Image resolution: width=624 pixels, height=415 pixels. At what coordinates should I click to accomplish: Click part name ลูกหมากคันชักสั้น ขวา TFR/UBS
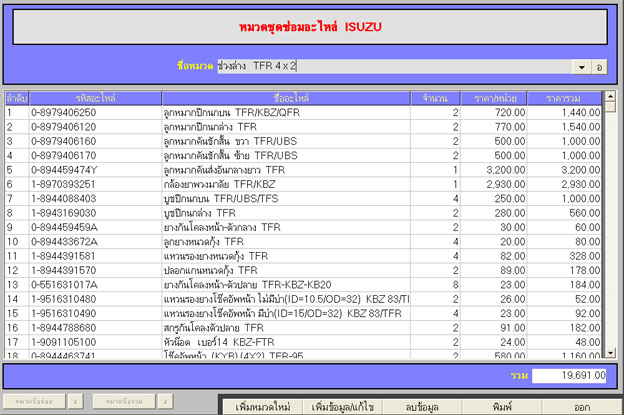pos(230,141)
